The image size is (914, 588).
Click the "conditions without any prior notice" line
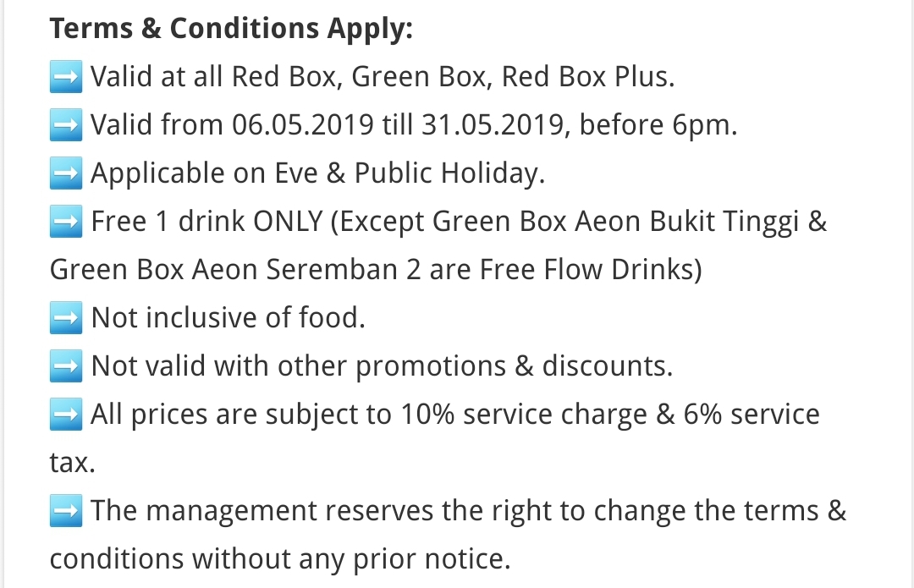[280, 559]
